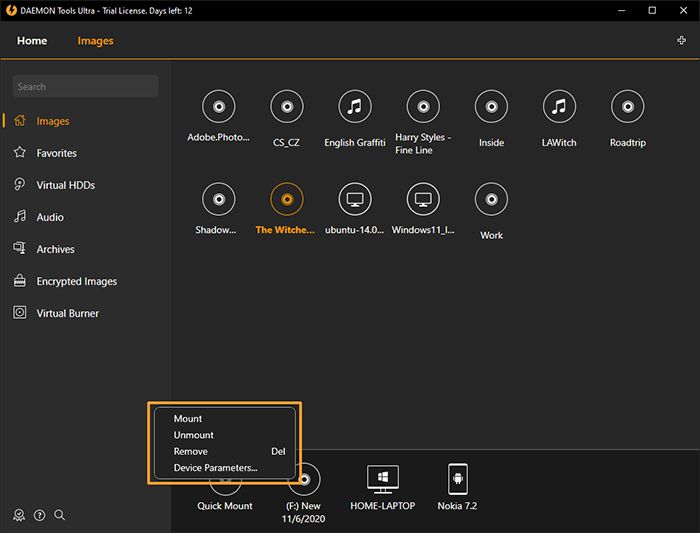Select the Roadtrip disc image
Image resolution: width=700 pixels, height=533 pixels.
628,107
